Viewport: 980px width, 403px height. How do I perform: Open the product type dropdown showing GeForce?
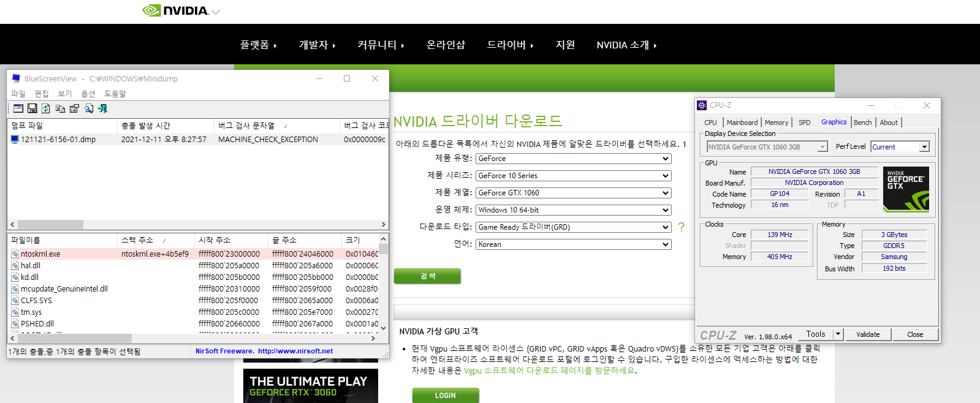574,159
